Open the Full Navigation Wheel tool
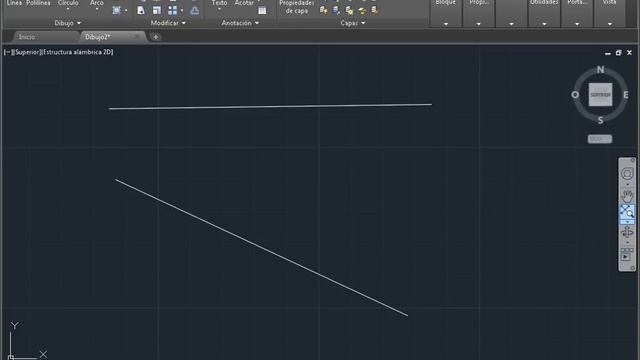This screenshot has height=360, width=640. 627,173
